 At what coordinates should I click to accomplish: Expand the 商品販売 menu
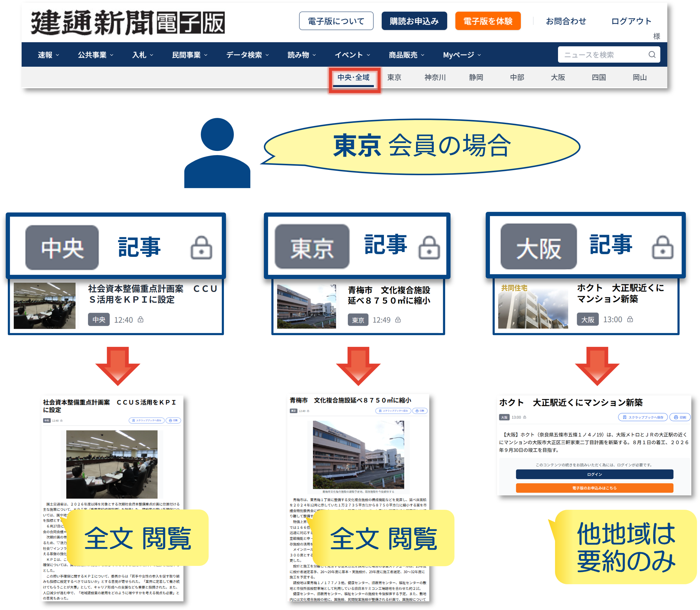pos(406,55)
